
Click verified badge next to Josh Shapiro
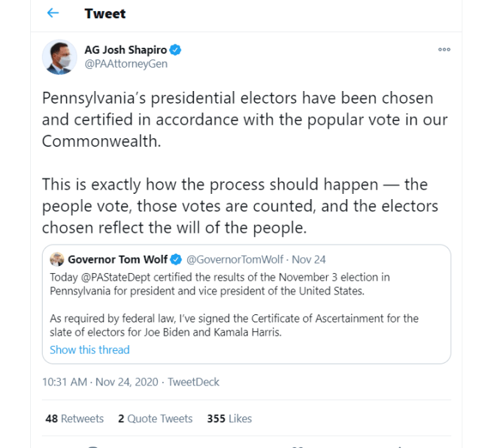click(176, 50)
